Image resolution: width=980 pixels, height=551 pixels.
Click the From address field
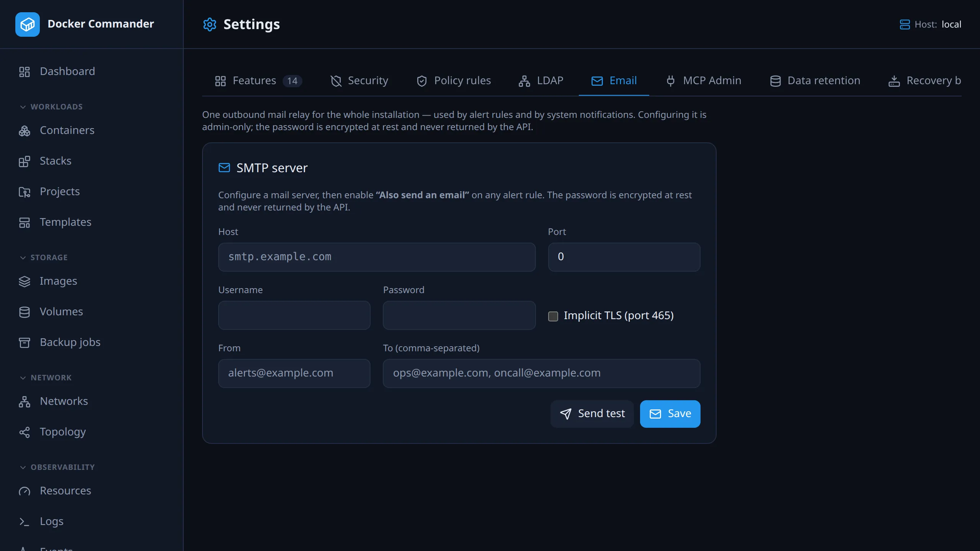(294, 373)
